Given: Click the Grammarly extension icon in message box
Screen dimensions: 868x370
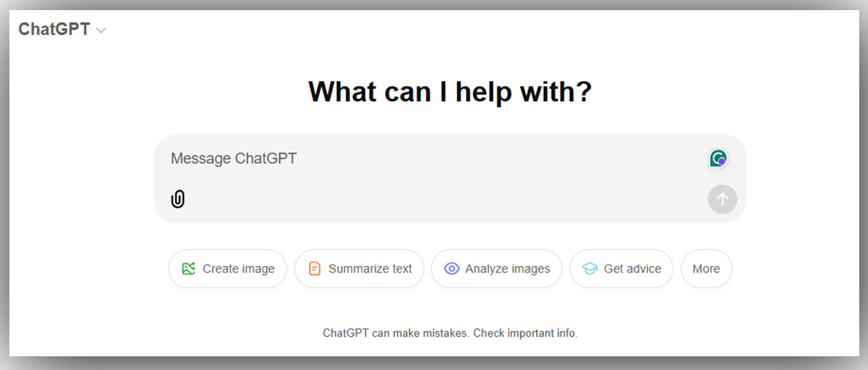Looking at the screenshot, I should (718, 158).
